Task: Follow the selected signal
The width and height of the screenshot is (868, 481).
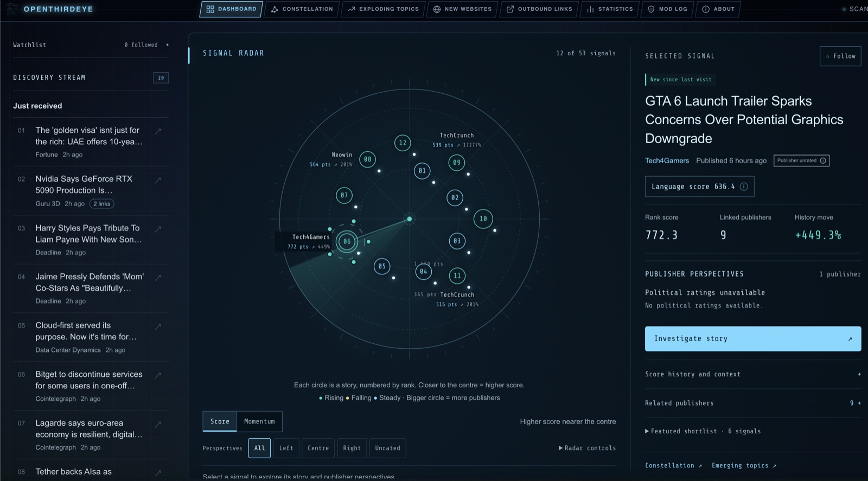Action: 840,56
